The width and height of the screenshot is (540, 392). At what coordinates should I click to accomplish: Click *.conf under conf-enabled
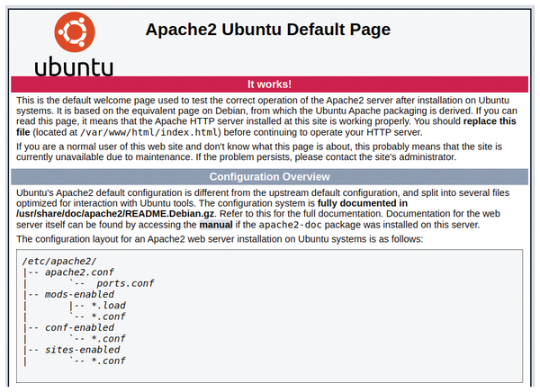[109, 338]
